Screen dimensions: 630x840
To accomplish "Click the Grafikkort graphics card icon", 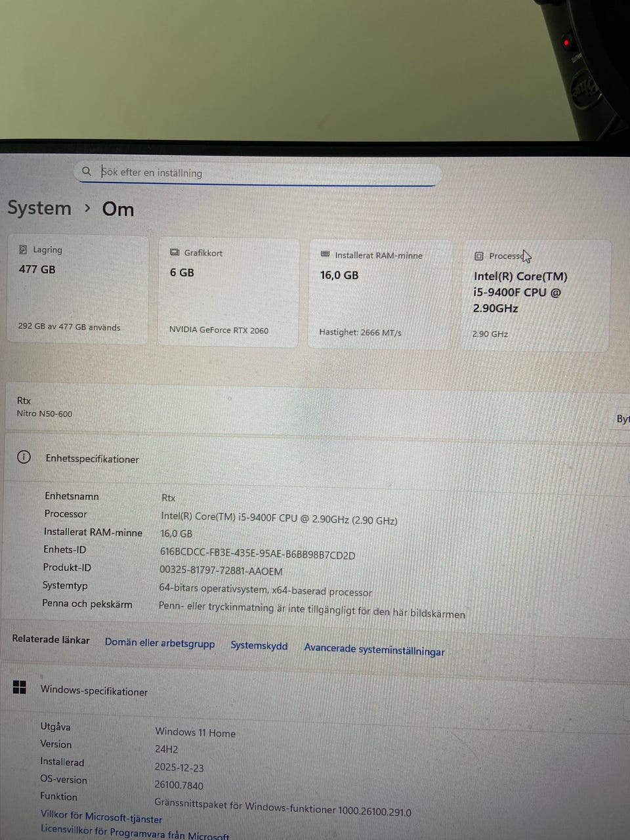I will 175,253.
